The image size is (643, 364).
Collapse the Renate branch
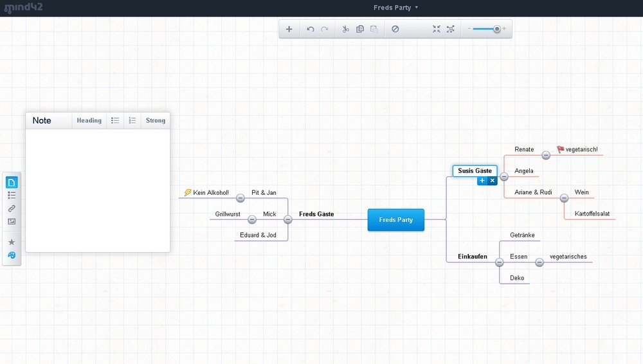click(x=546, y=155)
